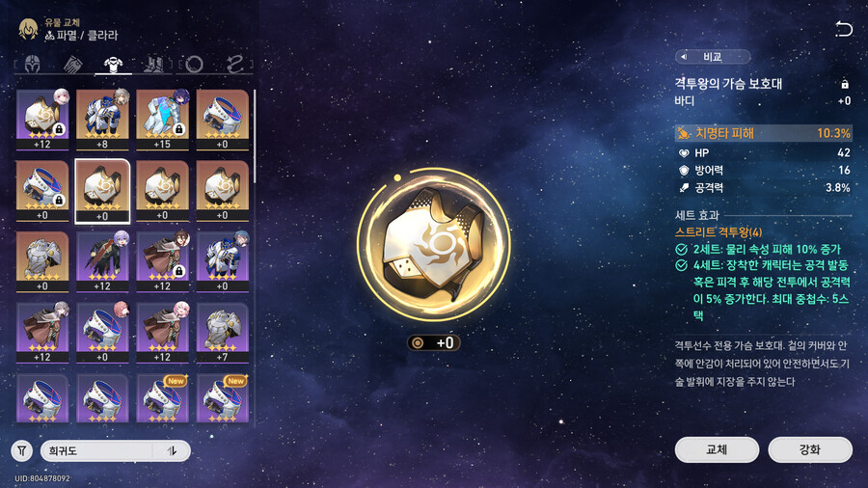This screenshot has width=868, height=488.
Task: Toggle the lock on 격투왕의 가슴 보호대
Action: click(845, 84)
